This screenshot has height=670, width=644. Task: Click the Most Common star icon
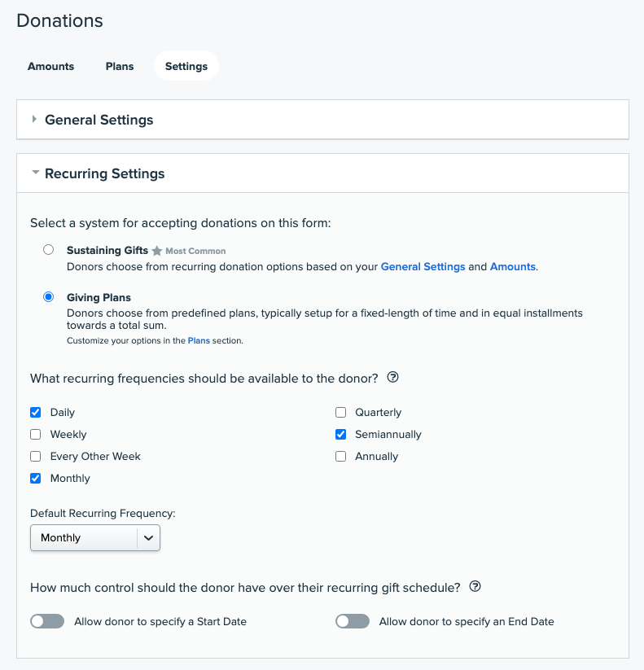[157, 251]
